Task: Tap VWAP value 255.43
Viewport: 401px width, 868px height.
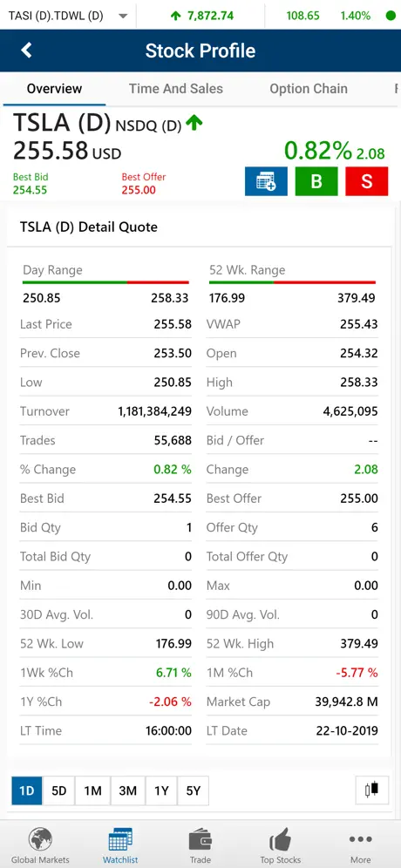Action: [359, 324]
